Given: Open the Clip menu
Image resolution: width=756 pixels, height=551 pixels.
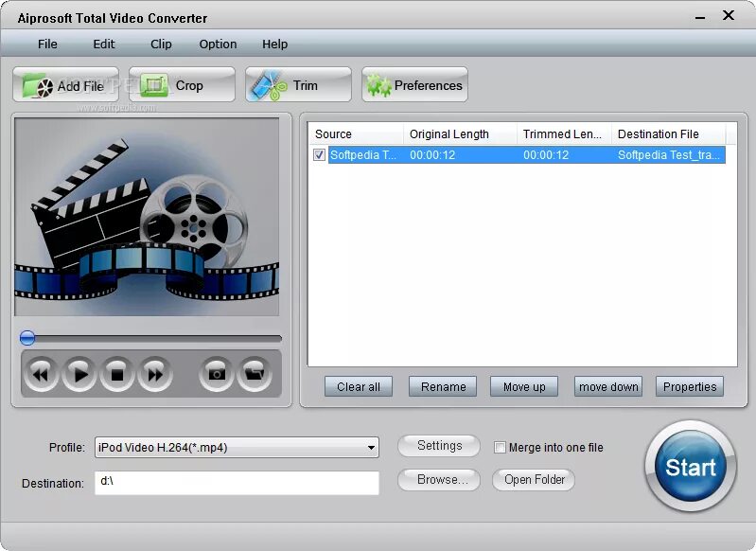Looking at the screenshot, I should 161,44.
